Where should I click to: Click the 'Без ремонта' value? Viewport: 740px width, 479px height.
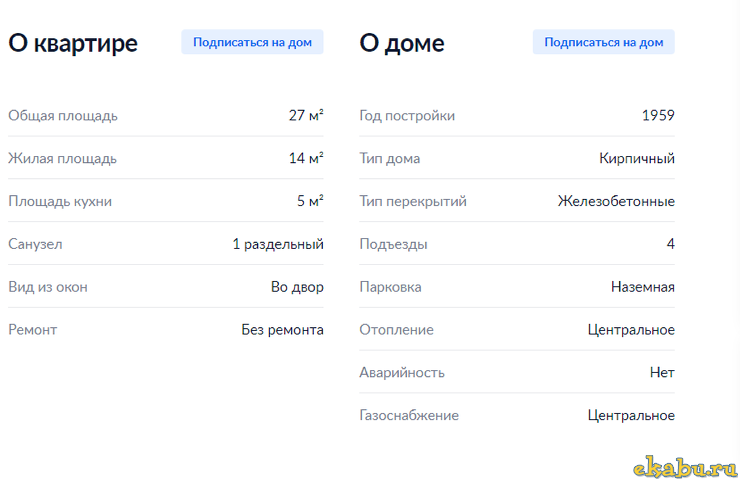282,330
